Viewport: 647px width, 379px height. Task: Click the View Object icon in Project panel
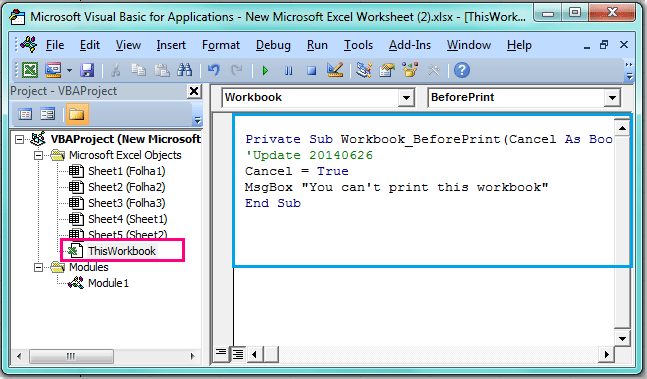48,114
